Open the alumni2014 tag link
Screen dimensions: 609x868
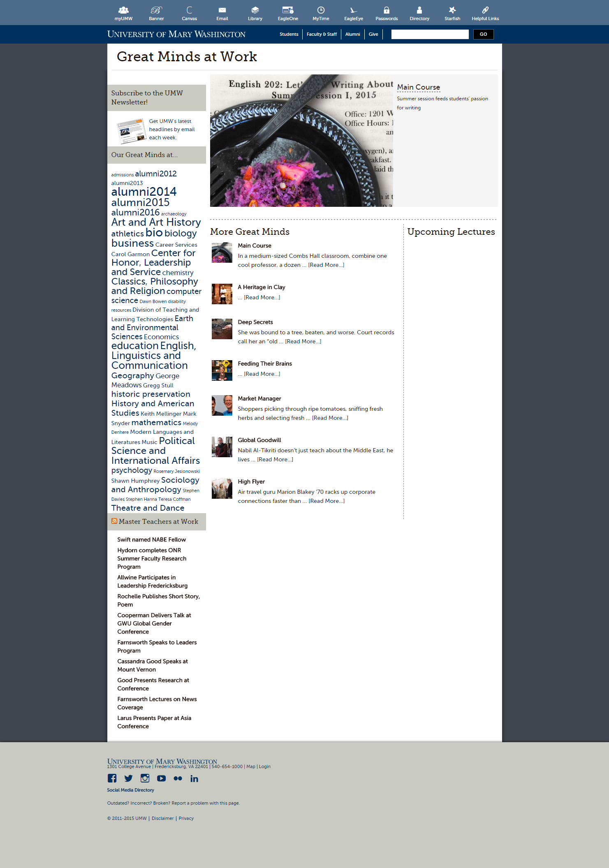144,192
